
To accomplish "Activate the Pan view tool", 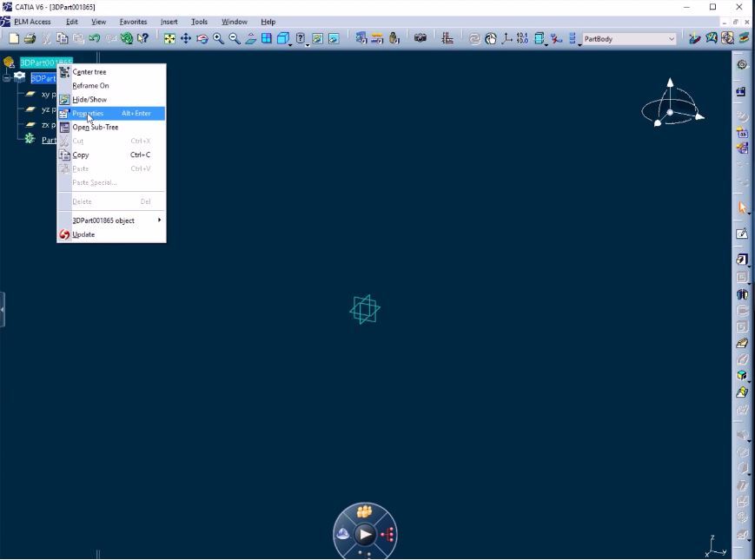I will click(186, 39).
